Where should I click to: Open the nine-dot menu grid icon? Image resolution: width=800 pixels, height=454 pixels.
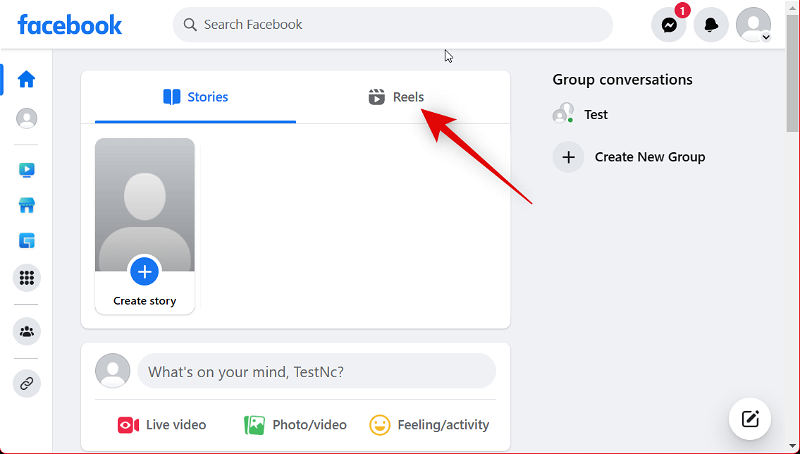coord(27,278)
